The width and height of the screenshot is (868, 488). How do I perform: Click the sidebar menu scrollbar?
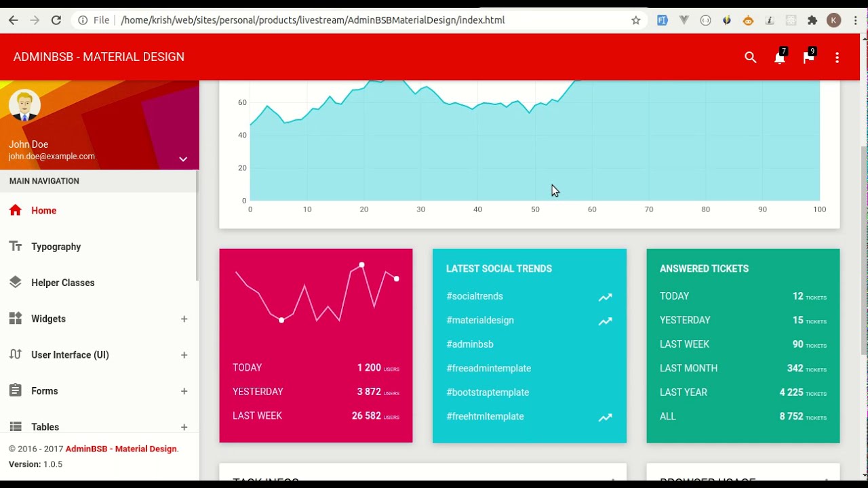click(197, 226)
